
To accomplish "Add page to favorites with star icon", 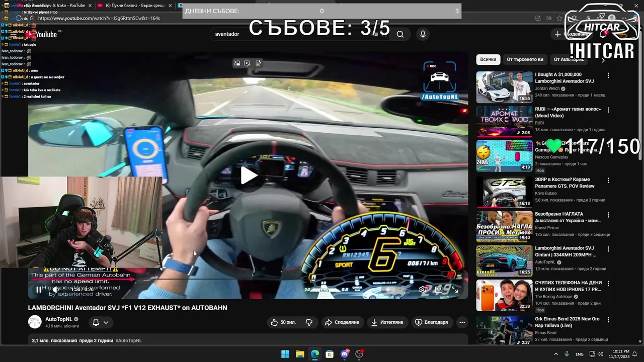I will (559, 18).
